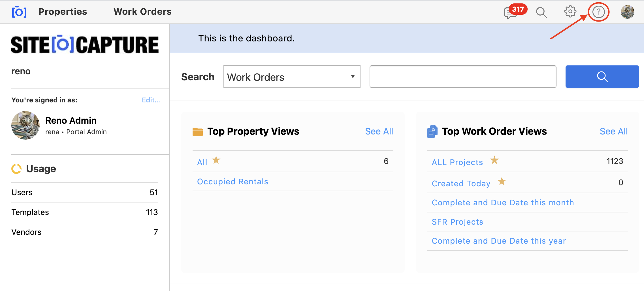The image size is (644, 291).
Task: Click the Vendors usage row
Action: click(x=84, y=232)
